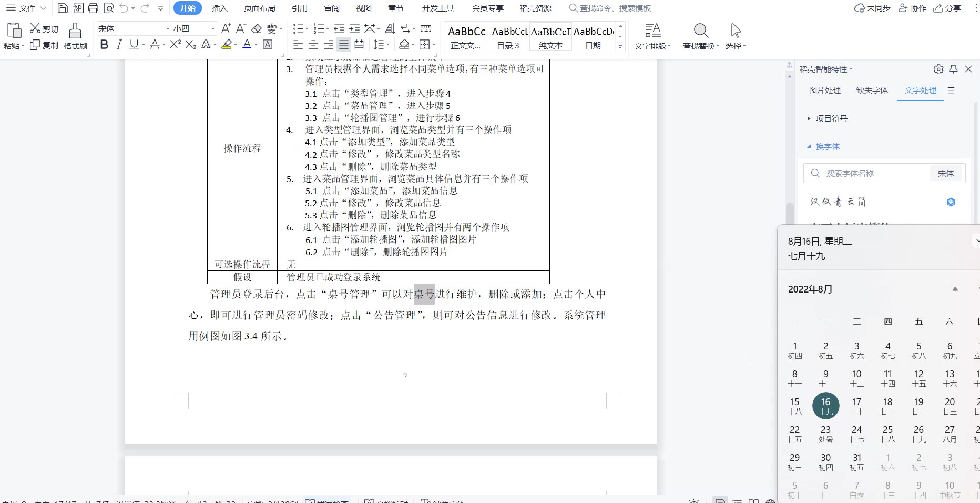Cut the selected text with 剪切
The height and width of the screenshot is (503, 980).
[x=44, y=28]
